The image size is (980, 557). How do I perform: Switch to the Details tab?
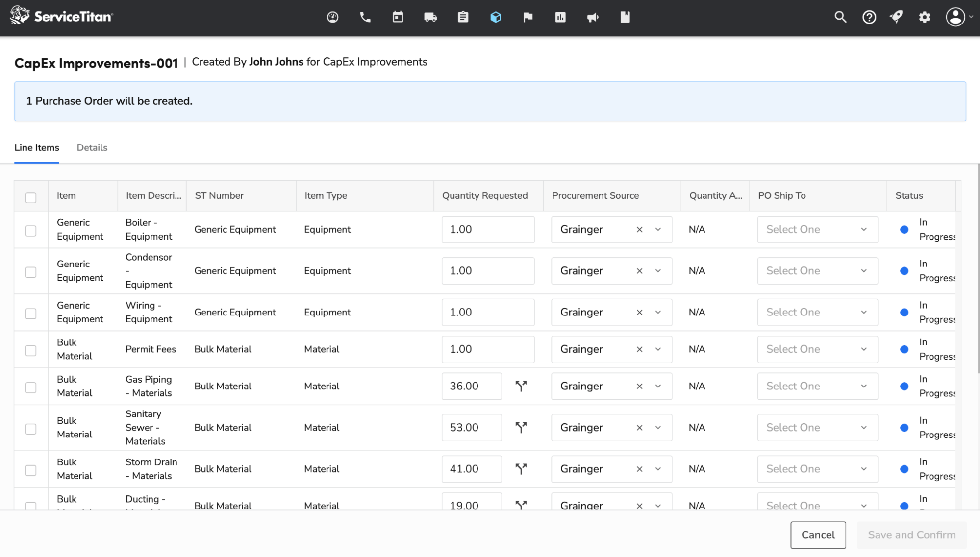coord(92,148)
